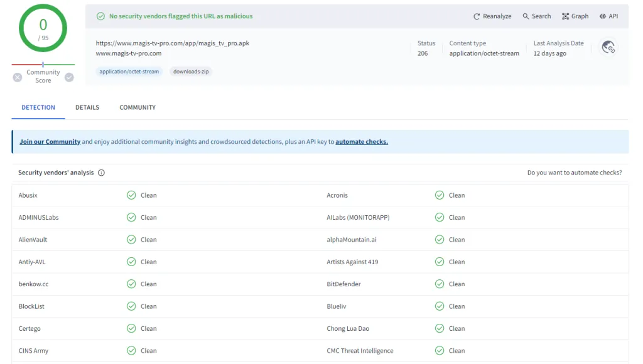This screenshot has width=643, height=364.
Task: Click the Clean check icon for Certego
Action: tap(131, 328)
